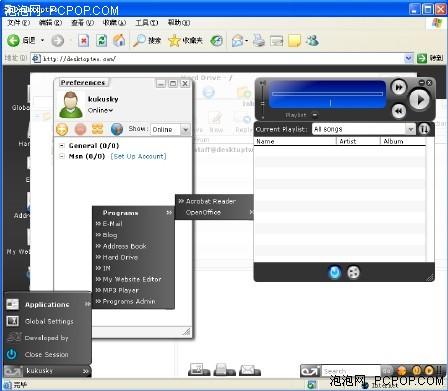Collapse the Msn (0/0) contact group
Image resolution: width=448 pixels, height=391 pixels.
coord(62,156)
